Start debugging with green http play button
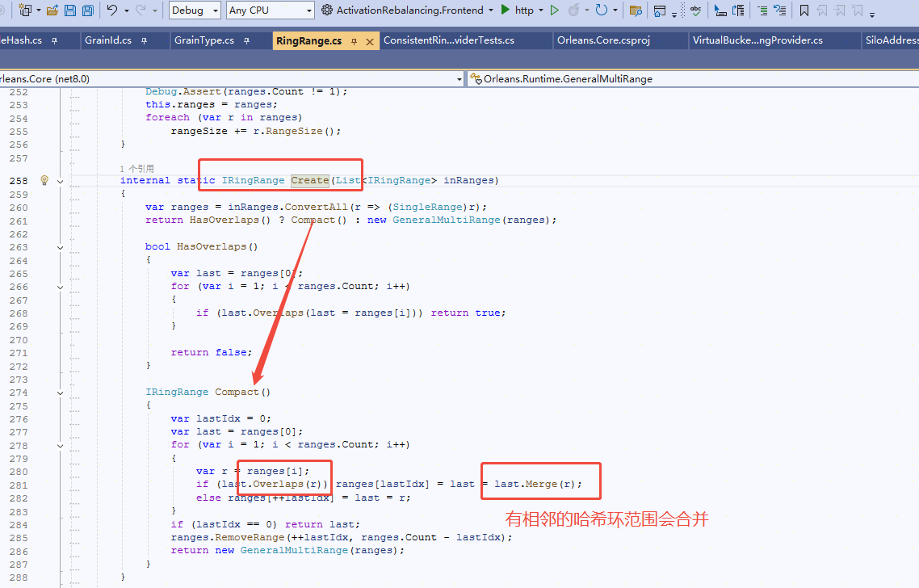 (506, 10)
